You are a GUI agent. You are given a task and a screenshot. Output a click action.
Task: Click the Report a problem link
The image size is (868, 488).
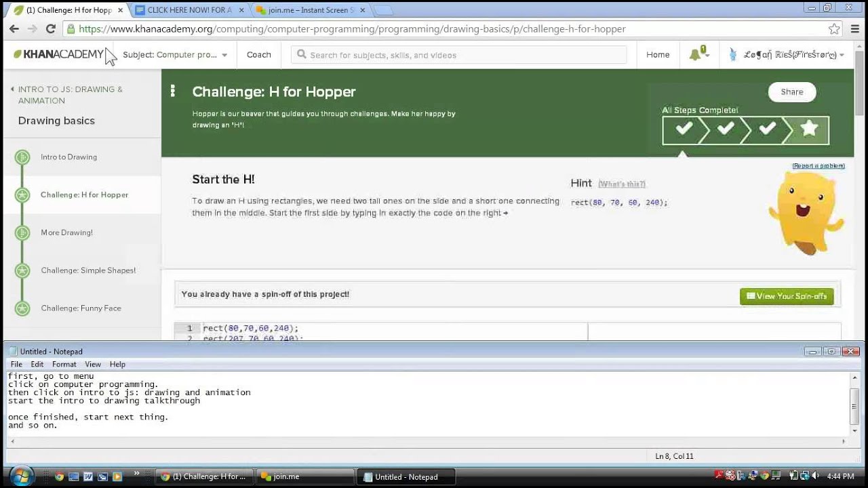[x=818, y=166]
